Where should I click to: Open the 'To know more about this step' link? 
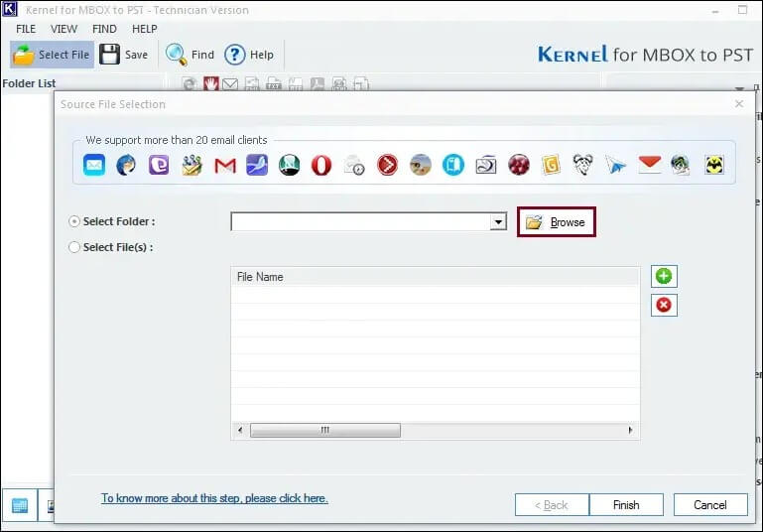[214, 498]
